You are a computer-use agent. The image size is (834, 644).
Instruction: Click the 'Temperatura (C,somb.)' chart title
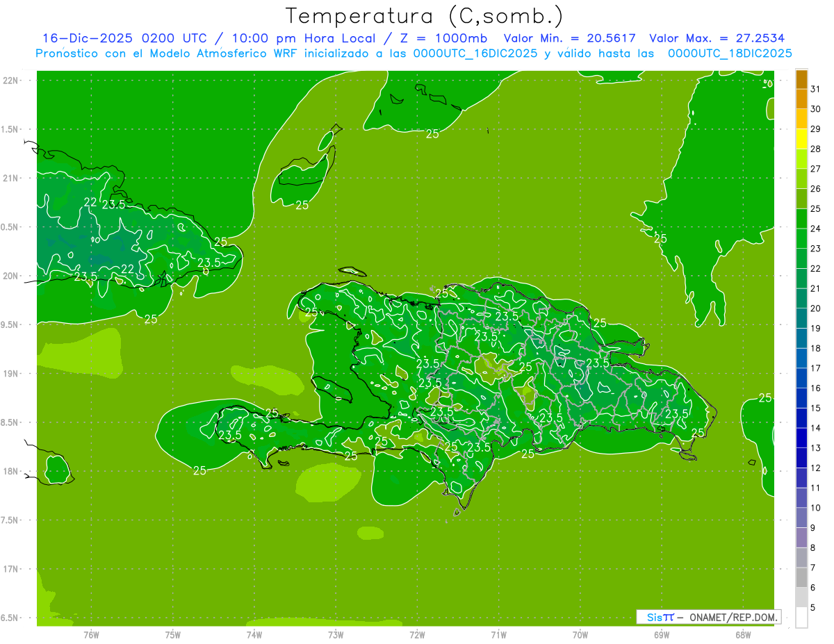[x=424, y=16]
